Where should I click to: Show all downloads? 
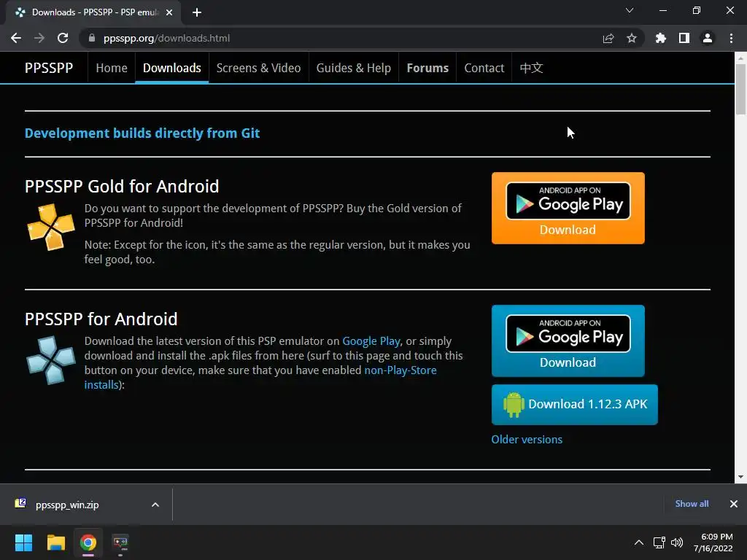pyautogui.click(x=692, y=504)
